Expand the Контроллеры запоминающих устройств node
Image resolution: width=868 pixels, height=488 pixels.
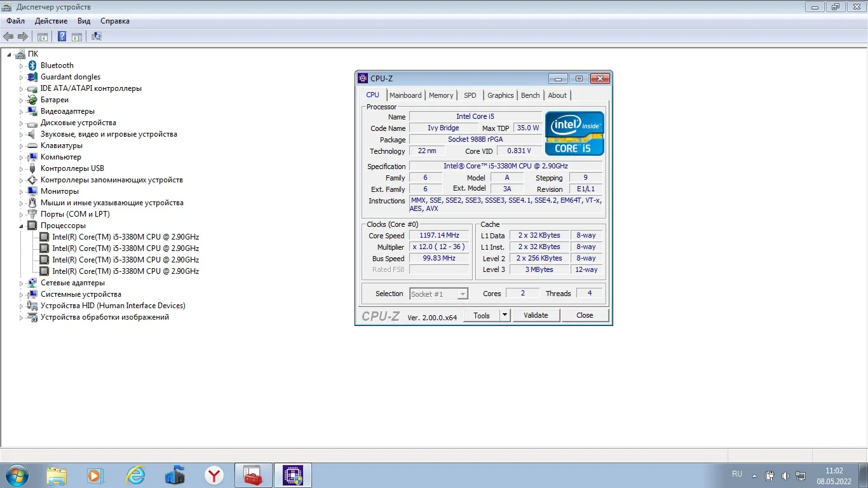21,180
